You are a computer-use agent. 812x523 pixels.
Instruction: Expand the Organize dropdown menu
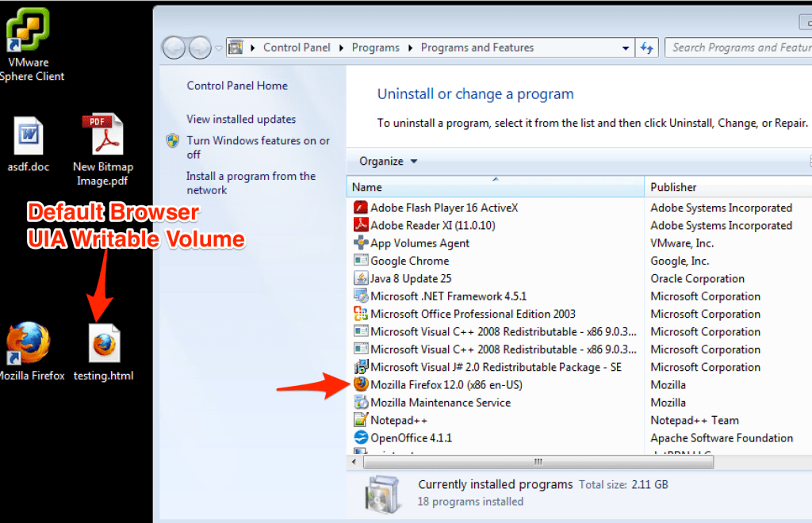pos(388,161)
